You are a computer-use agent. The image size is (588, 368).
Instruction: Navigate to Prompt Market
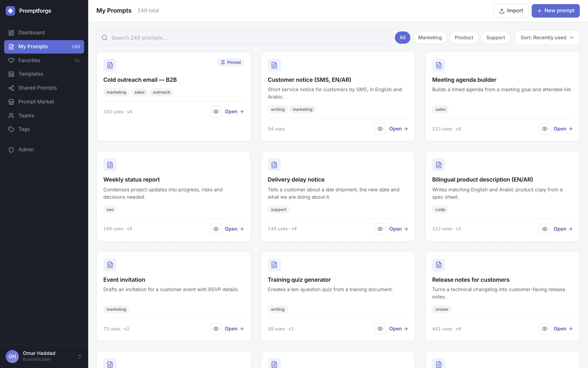pyautogui.click(x=44, y=102)
